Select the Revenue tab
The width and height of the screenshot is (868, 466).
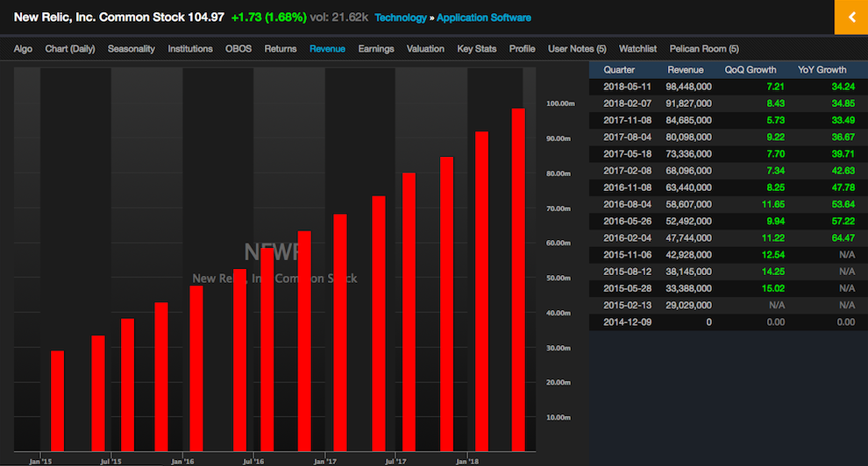[x=327, y=49]
